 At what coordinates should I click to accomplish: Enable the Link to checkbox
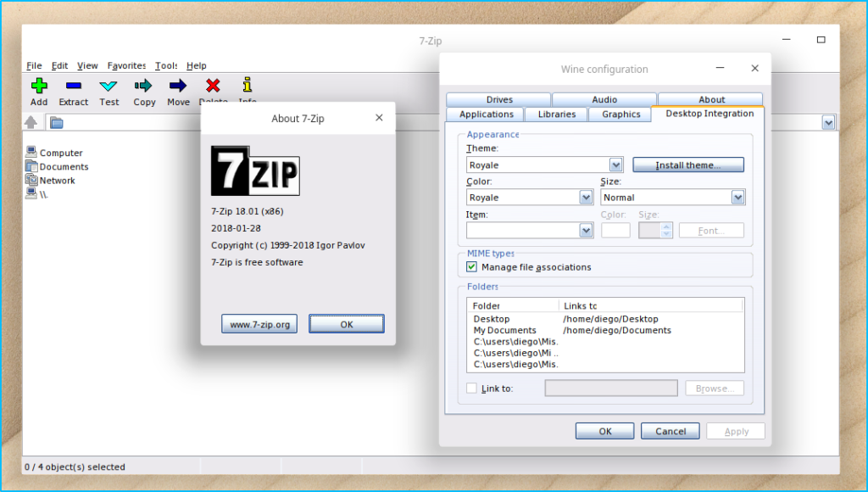click(x=471, y=389)
